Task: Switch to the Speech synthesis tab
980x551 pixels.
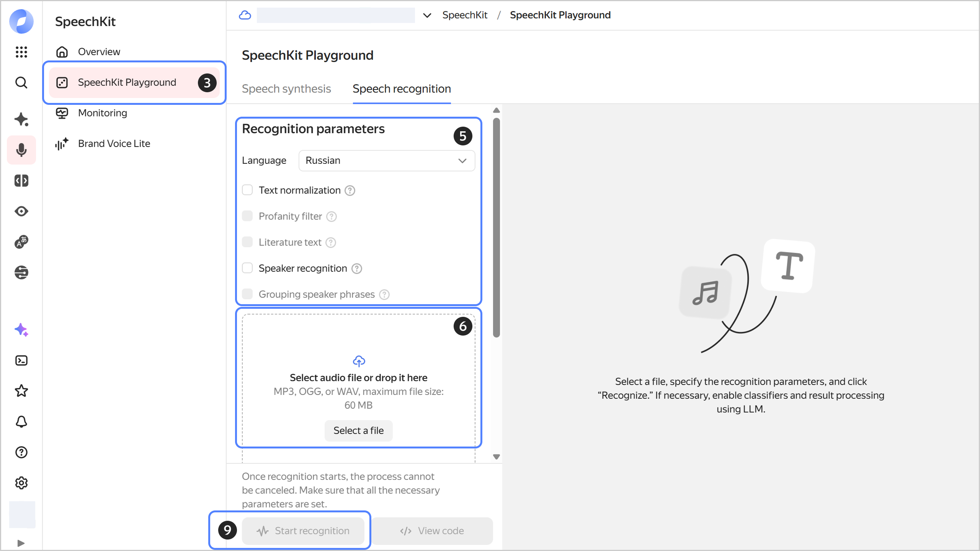Action: pyautogui.click(x=286, y=89)
